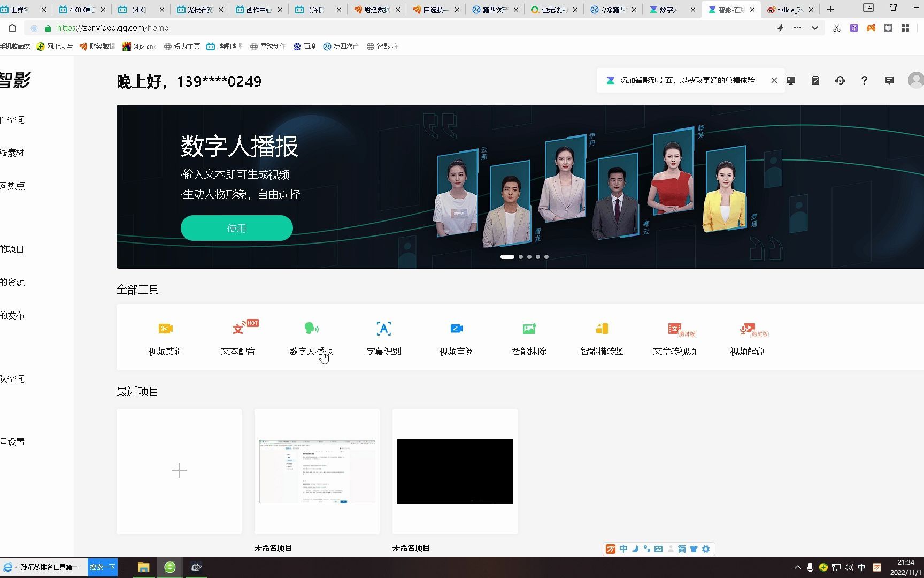The image size is (924, 578).
Task: Click the 智影 logo in sidebar
Action: pos(15,80)
